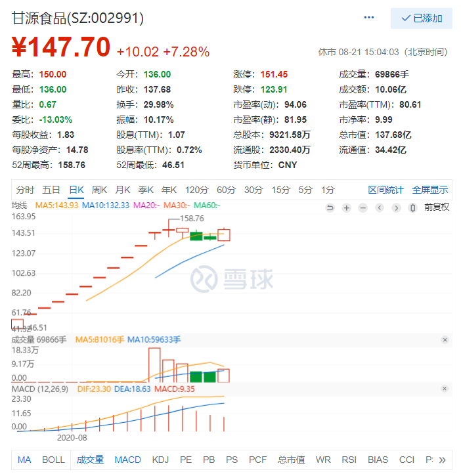Screen dimensions: 461x476
Task: Toggle the BIAS sub-indicator
Action: 378,460
